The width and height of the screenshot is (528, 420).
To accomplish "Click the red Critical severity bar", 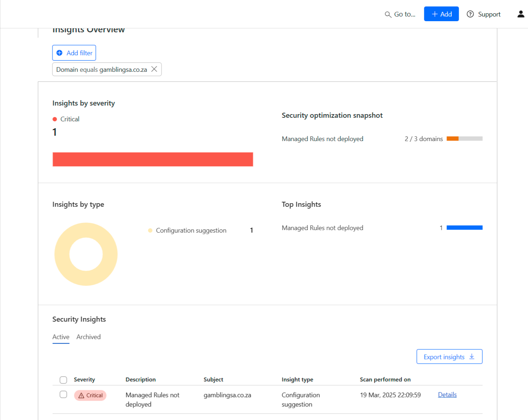I will click(153, 159).
